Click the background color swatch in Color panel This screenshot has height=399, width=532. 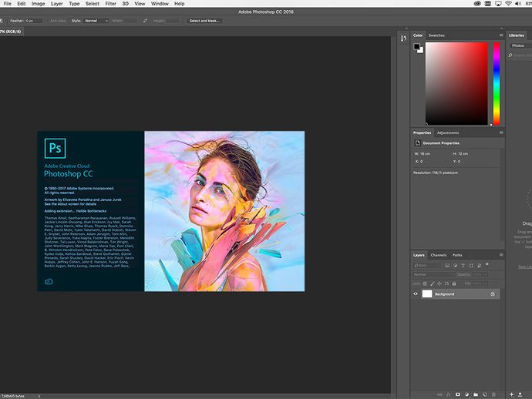421,51
